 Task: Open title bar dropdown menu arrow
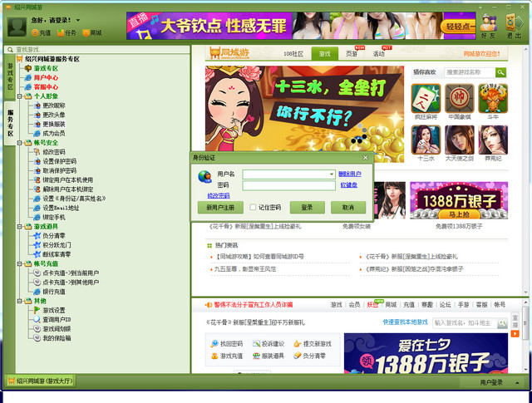pos(480,7)
